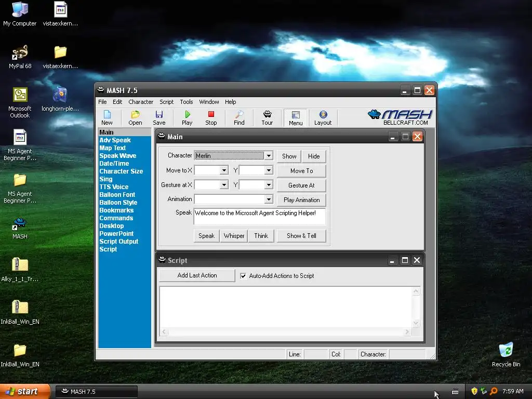This screenshot has height=399, width=532.
Task: Click the Script area vertical scrollbar down arrow
Action: (416, 323)
